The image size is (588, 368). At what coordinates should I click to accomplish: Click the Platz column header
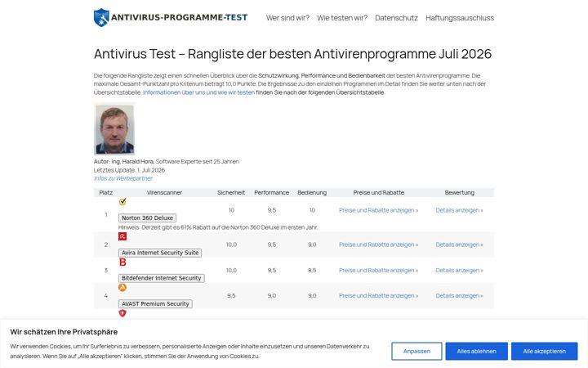[x=105, y=193]
